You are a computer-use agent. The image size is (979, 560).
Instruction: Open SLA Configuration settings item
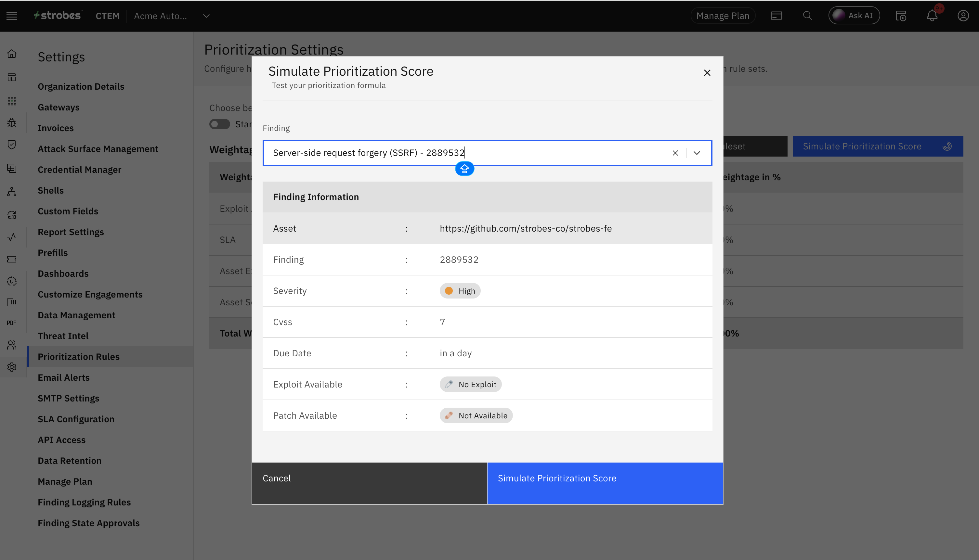point(76,419)
